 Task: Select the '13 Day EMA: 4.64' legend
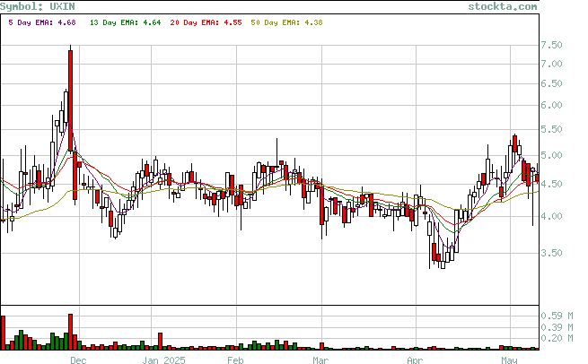126,22
